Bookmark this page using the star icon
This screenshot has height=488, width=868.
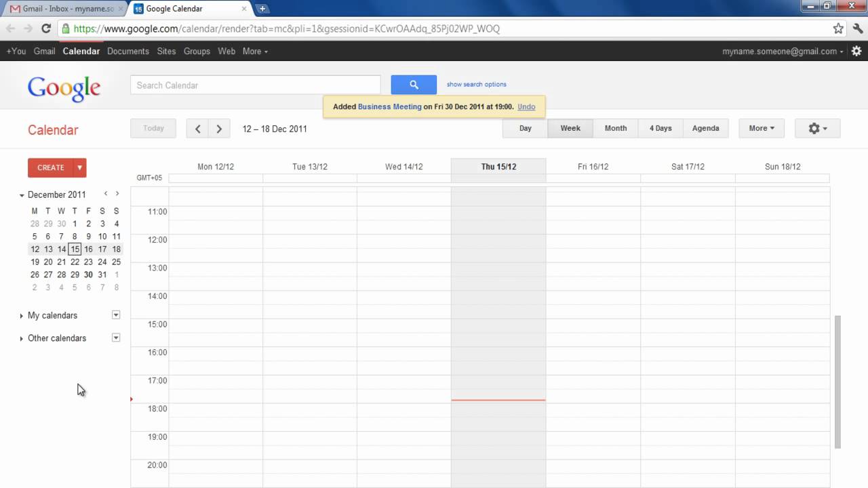pyautogui.click(x=838, y=28)
